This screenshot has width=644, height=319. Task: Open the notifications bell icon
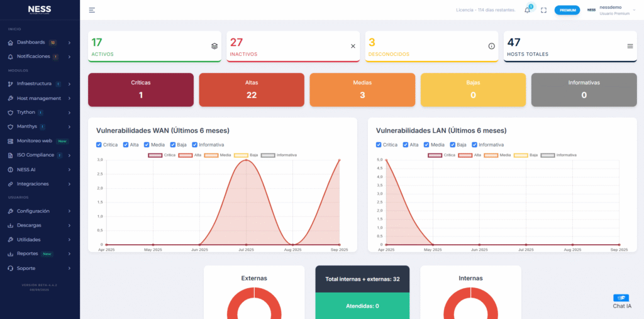(527, 10)
